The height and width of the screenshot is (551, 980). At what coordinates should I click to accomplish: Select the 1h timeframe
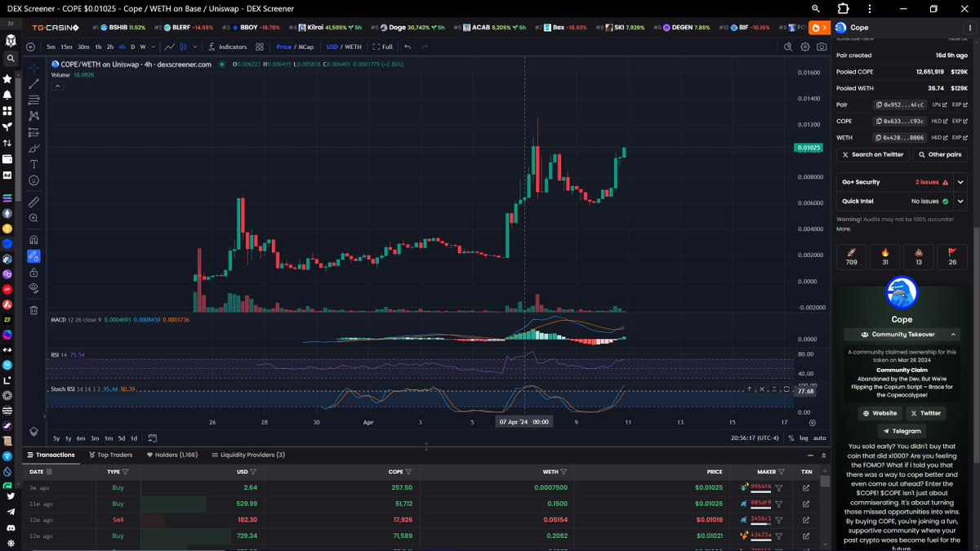[98, 47]
